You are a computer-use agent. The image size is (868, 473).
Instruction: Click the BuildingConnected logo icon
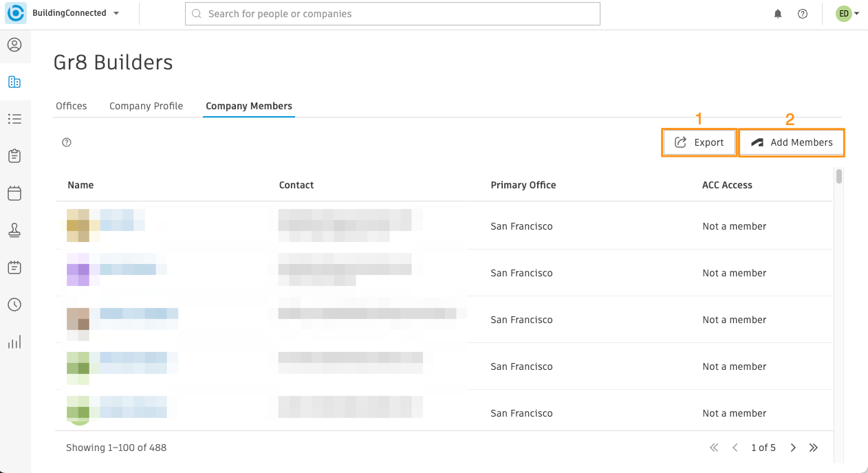(16, 13)
